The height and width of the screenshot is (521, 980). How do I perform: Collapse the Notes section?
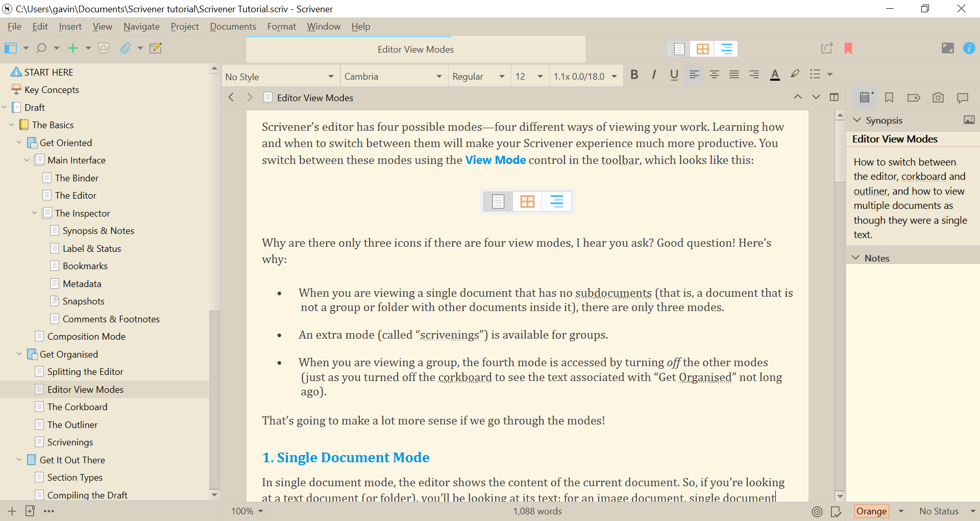(856, 258)
